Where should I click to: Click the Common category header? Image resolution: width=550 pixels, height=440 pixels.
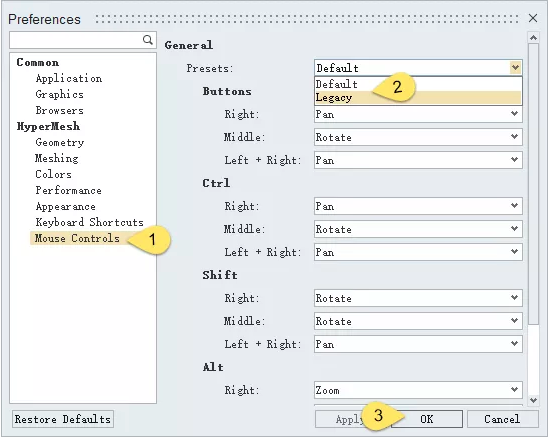(x=38, y=62)
